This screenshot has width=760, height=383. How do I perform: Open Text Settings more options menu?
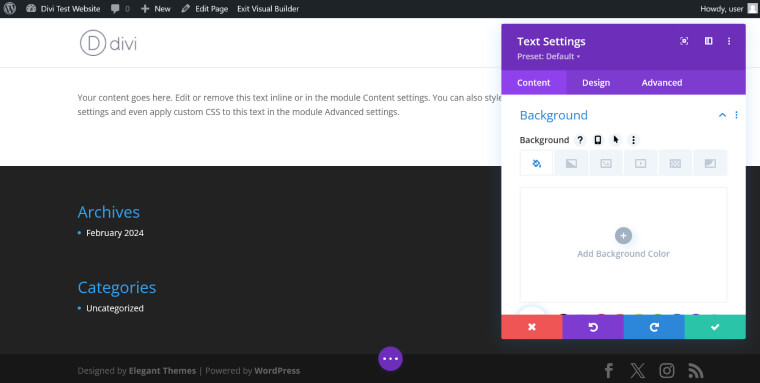[729, 41]
